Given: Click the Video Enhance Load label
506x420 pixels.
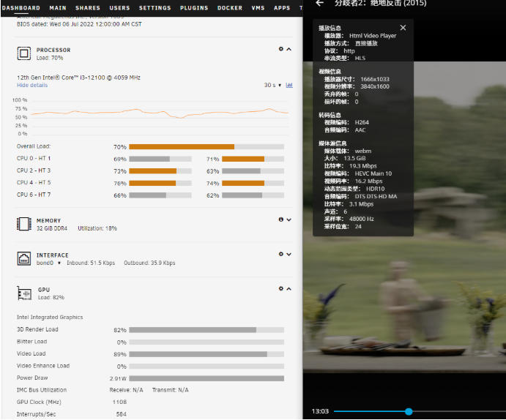Looking at the screenshot, I should pyautogui.click(x=43, y=366).
